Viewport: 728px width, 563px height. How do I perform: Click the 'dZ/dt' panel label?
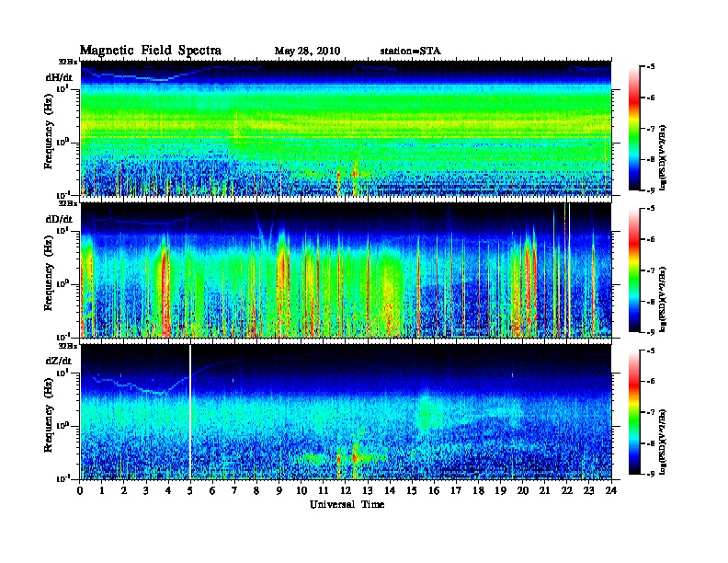pos(59,361)
